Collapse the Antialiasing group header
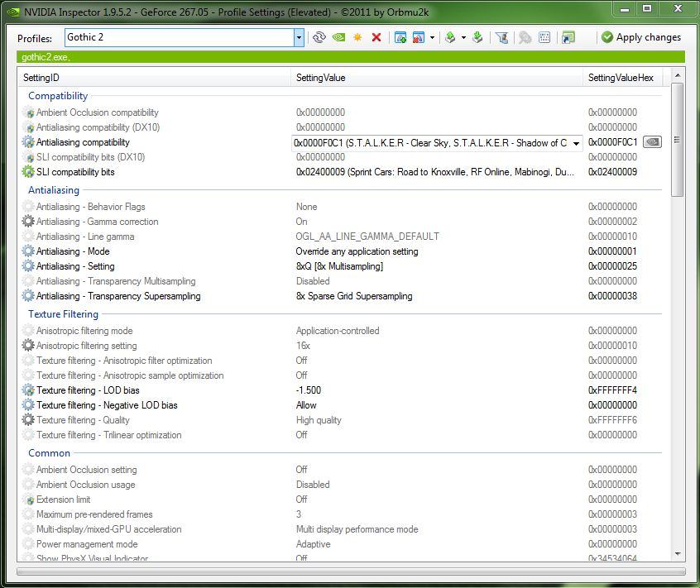The width and height of the screenshot is (700, 588). pyautogui.click(x=54, y=190)
